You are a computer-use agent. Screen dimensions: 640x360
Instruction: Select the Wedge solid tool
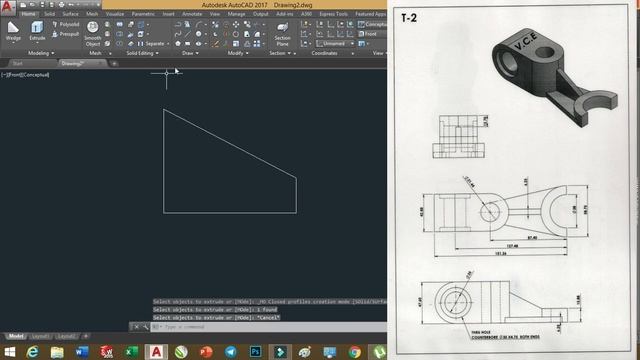pyautogui.click(x=13, y=31)
